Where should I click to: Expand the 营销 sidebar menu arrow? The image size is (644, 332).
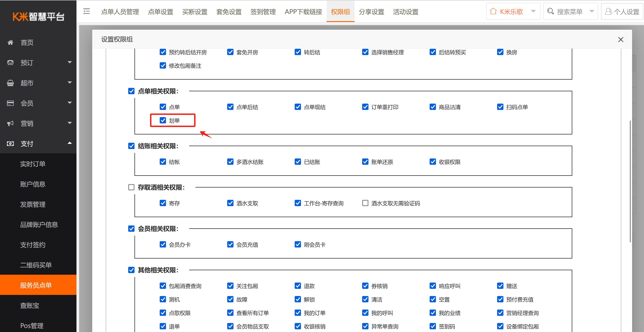[70, 123]
